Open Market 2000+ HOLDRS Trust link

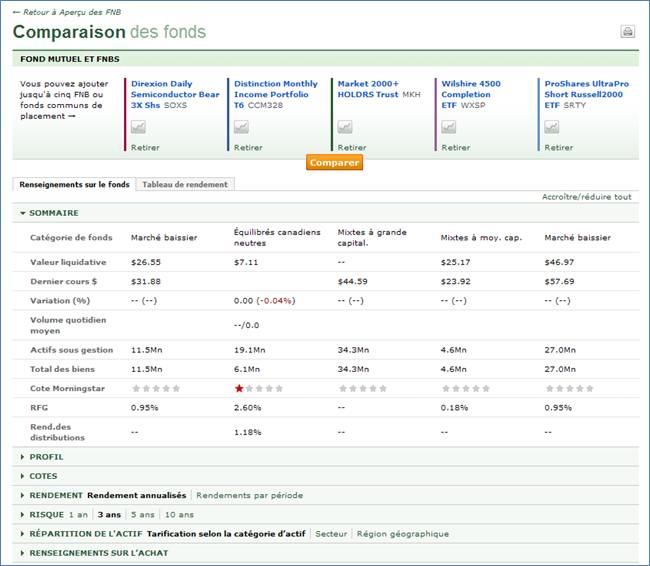[368, 89]
